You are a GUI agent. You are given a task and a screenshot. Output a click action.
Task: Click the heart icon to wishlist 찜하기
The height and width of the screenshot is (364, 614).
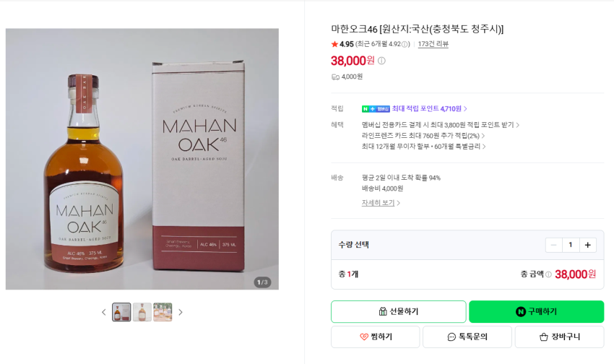(x=364, y=337)
